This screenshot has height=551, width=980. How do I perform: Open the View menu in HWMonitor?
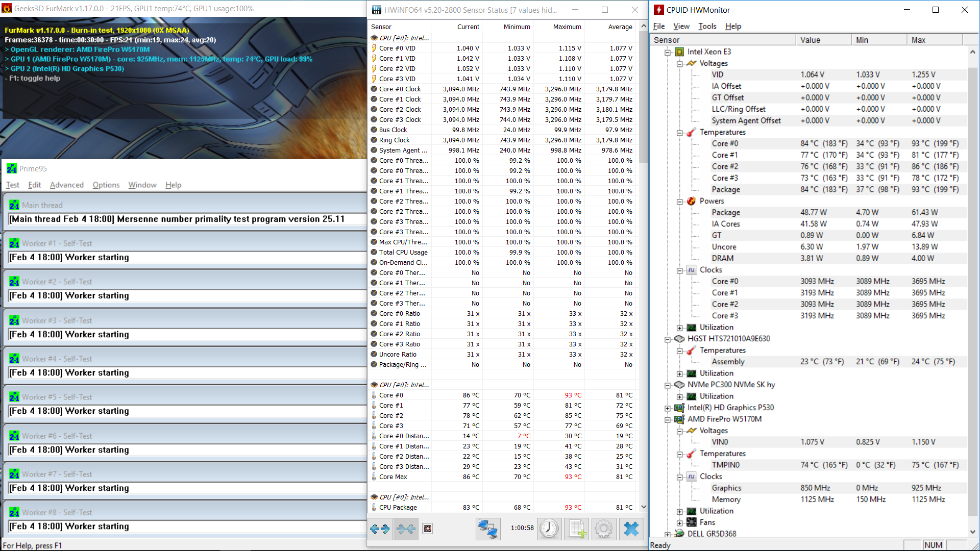(x=681, y=26)
